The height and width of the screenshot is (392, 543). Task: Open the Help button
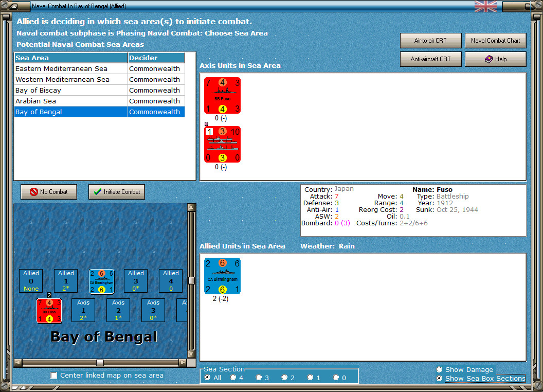tap(496, 59)
